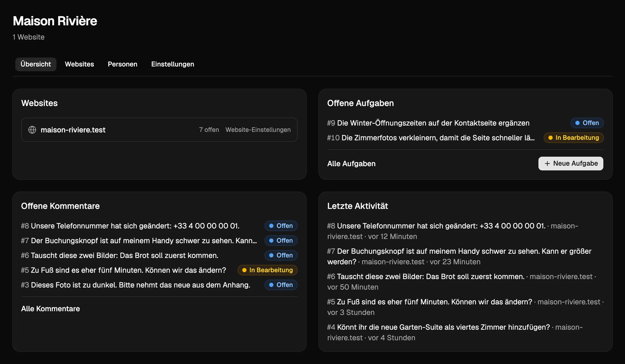The height and width of the screenshot is (364, 625).
Task: Open comment #5 in Offene Kommentare
Action: [124, 270]
